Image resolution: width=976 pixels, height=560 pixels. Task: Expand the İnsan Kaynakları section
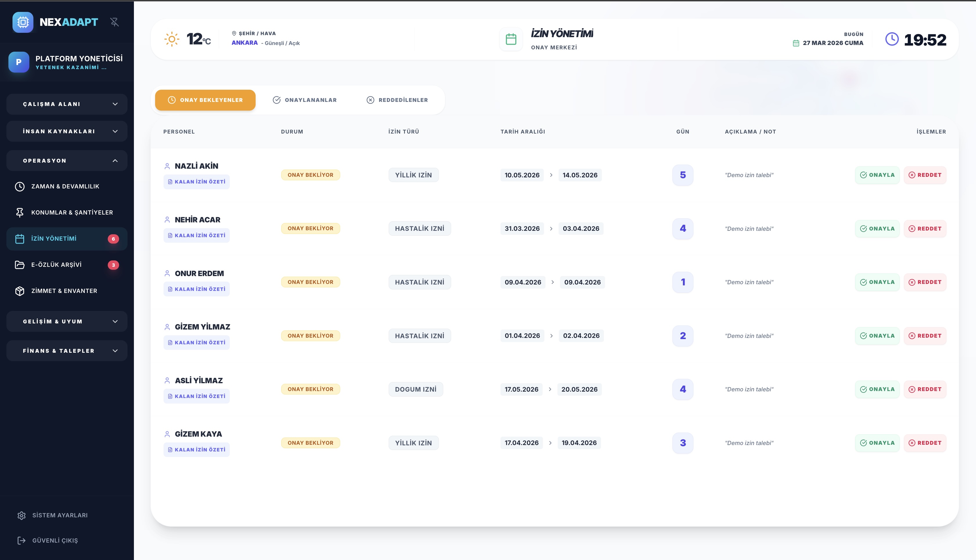67,132
